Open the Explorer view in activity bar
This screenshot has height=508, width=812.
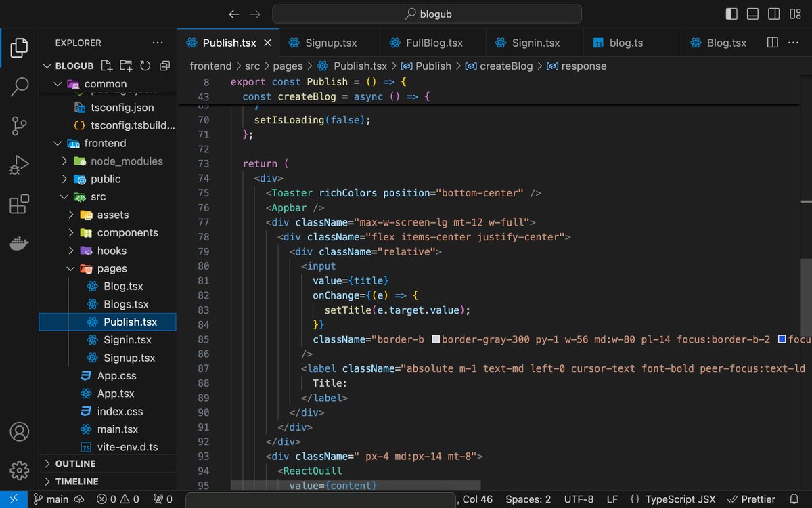tap(20, 47)
